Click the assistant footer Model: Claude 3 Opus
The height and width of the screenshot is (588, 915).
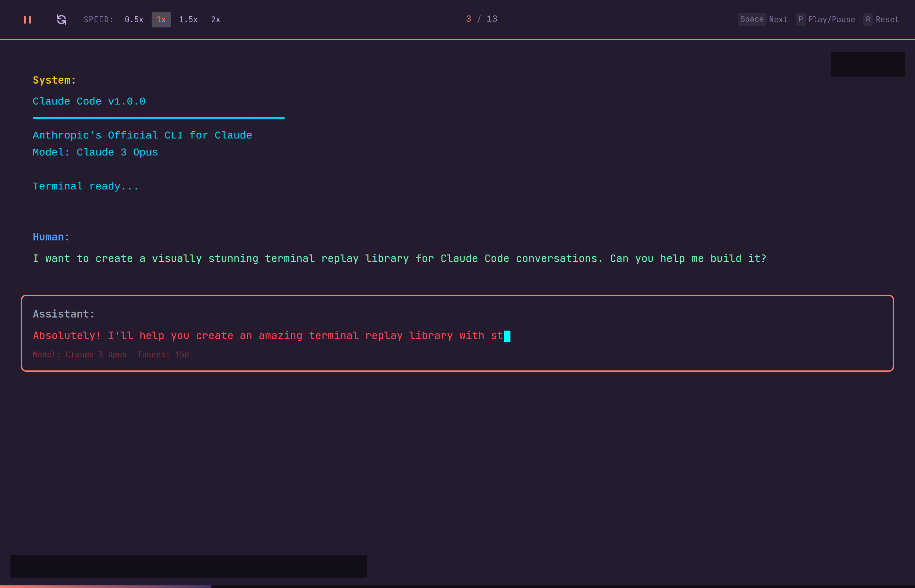click(80, 355)
